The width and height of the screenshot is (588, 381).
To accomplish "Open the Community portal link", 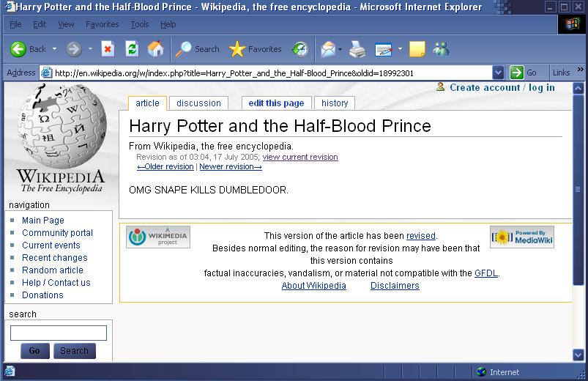I will point(57,233).
